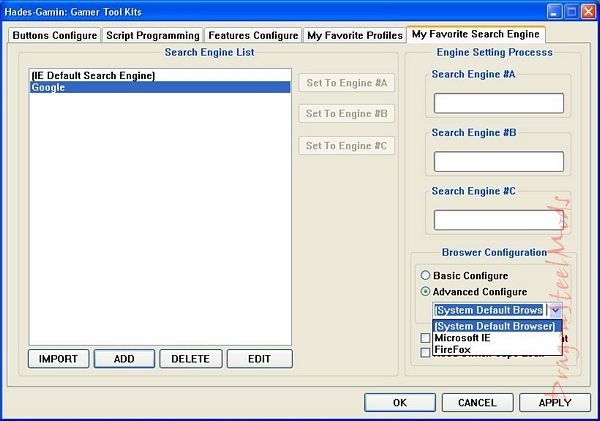Confirm the dialog with OK
This screenshot has width=600, height=421.
399,402
